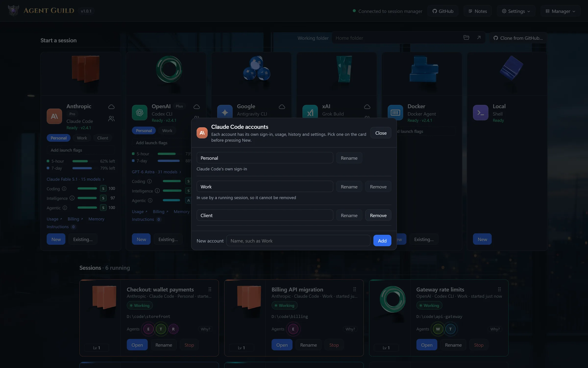Expand Claude Fable 5.1 · 15 models list

pos(75,179)
